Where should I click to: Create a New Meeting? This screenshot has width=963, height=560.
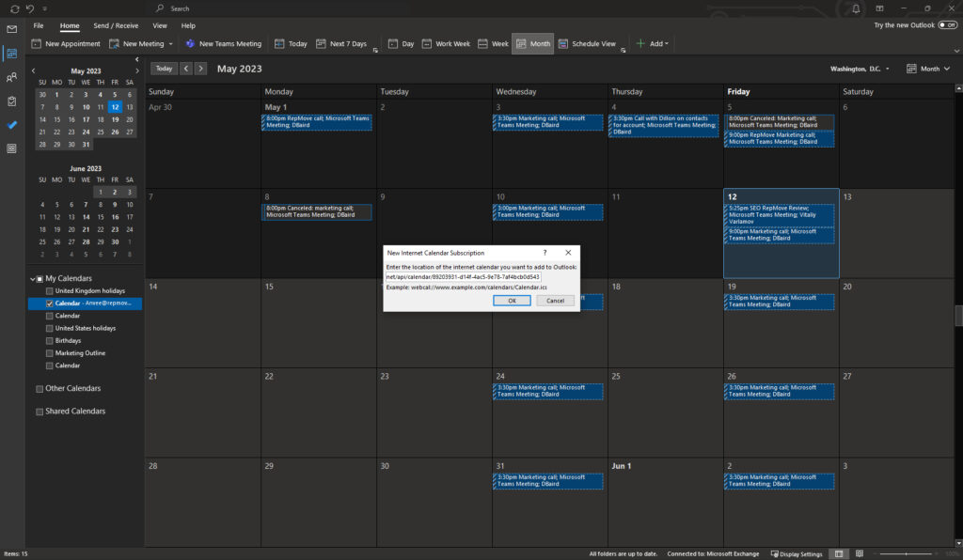pyautogui.click(x=136, y=43)
